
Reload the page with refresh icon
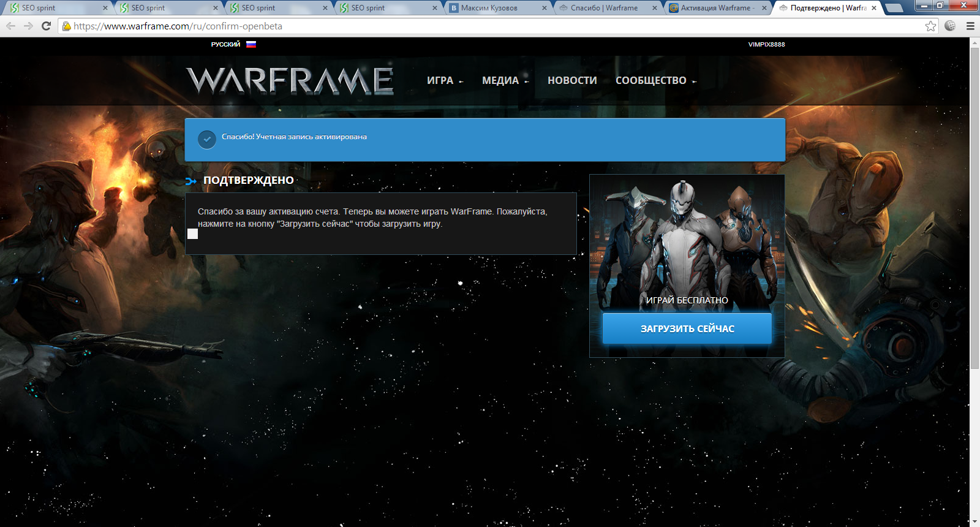[46, 26]
